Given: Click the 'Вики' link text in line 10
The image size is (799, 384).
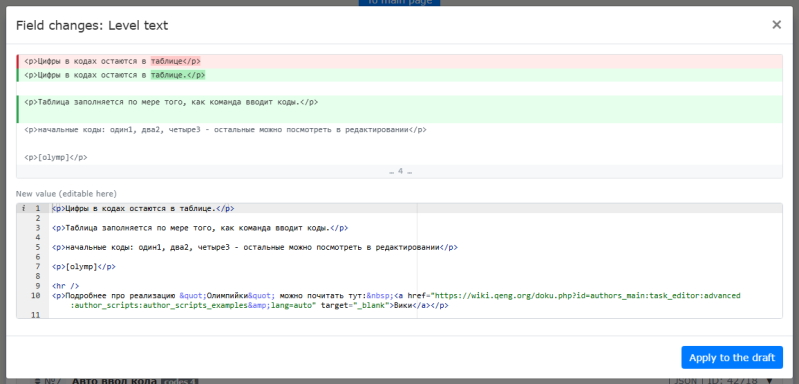Looking at the screenshot, I should 403,306.
